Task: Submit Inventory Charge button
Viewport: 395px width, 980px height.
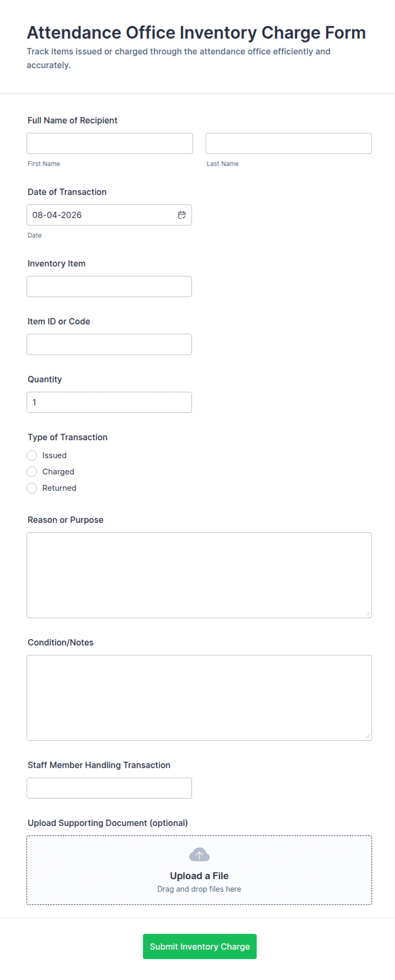Action: click(x=200, y=946)
